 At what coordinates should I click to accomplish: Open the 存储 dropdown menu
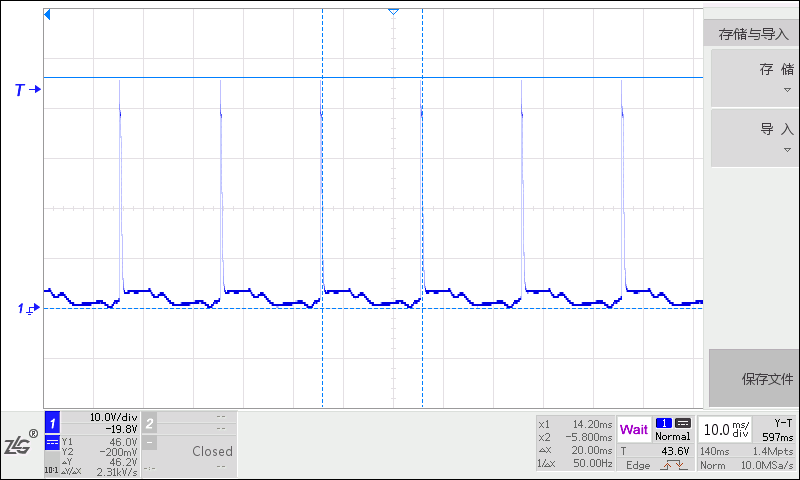click(755, 78)
